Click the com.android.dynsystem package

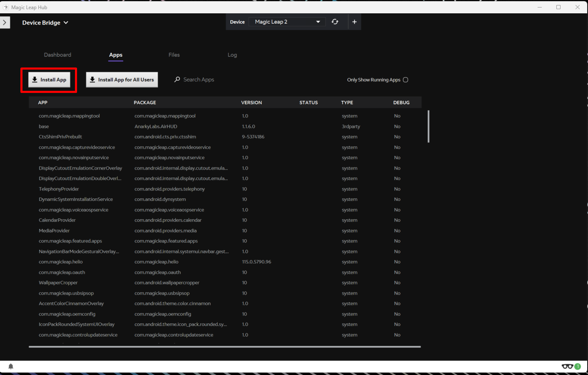coord(160,199)
